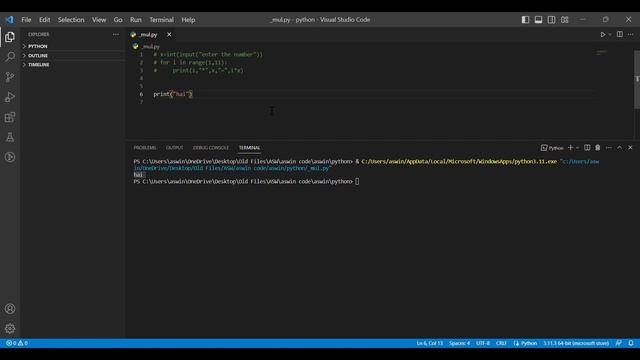Open the Manage gear icon

tap(10, 328)
